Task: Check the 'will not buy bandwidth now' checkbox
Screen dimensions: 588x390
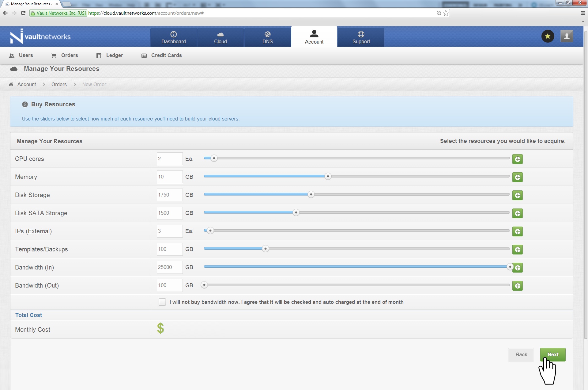Action: [x=162, y=302]
